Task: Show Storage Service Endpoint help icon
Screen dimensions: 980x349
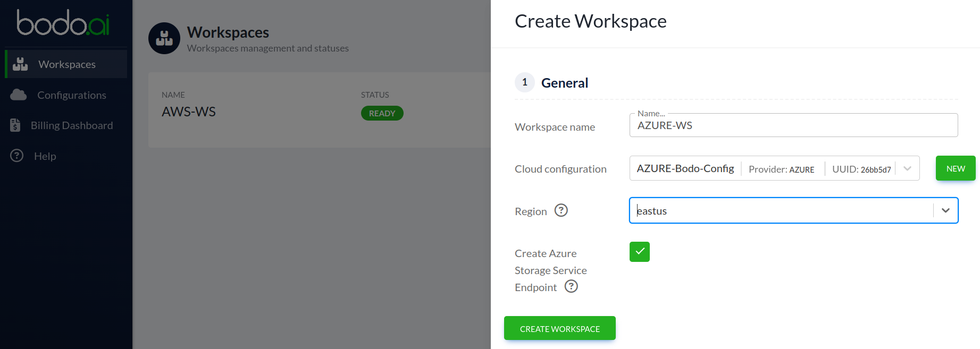Action: [571, 287]
